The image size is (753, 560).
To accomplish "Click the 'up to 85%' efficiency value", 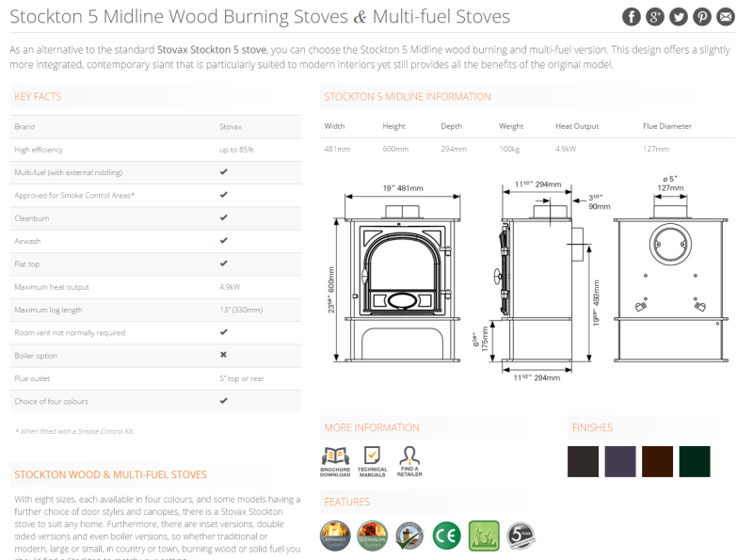I will (237, 150).
